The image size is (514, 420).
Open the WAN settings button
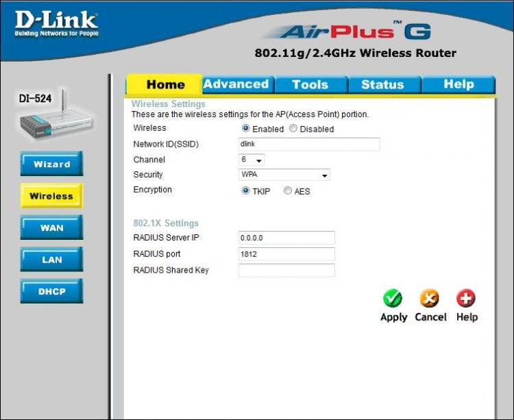tap(52, 227)
